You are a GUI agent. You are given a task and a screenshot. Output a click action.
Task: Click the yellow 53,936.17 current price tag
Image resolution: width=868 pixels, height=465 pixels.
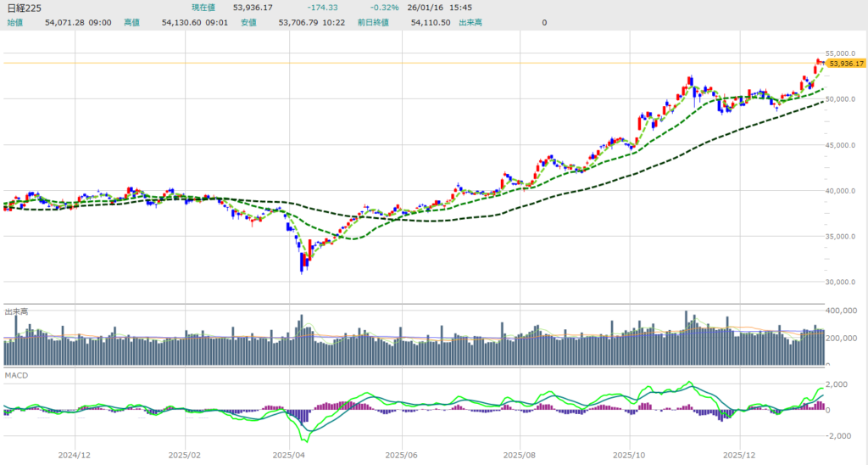pyautogui.click(x=846, y=64)
